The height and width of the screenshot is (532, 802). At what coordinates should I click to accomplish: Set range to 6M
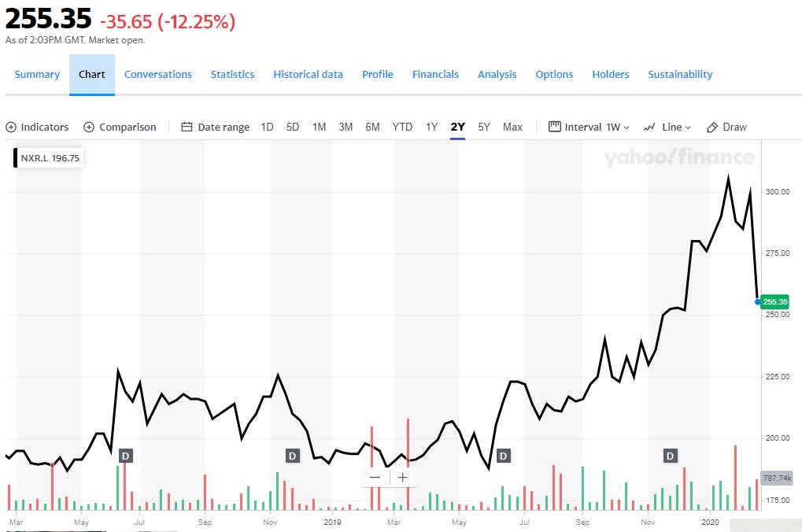pos(372,127)
